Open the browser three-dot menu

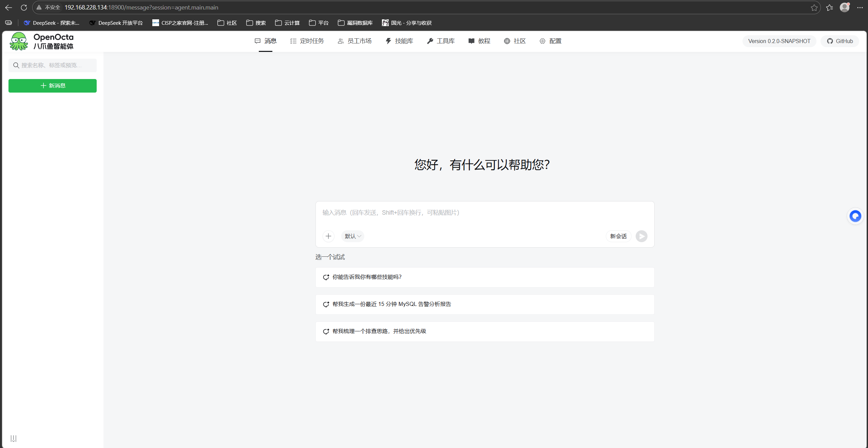pos(860,7)
